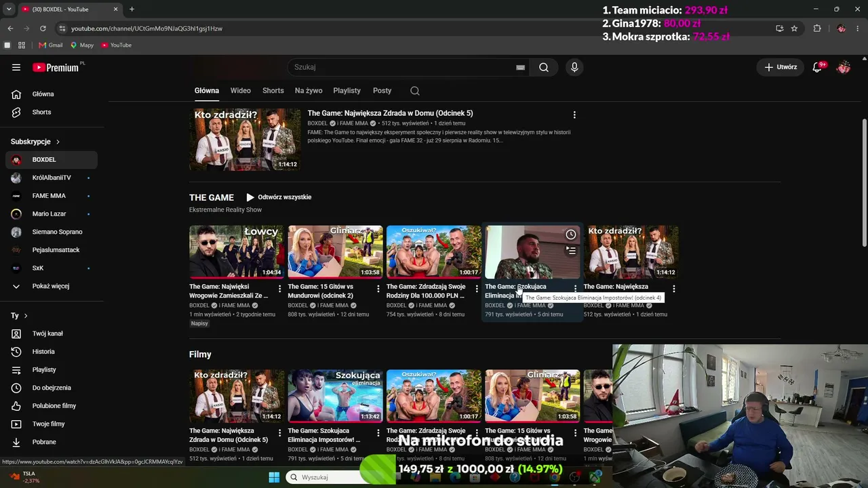This screenshot has width=868, height=488.
Task: Switch to the Wideo channel tab
Action: [241, 91]
